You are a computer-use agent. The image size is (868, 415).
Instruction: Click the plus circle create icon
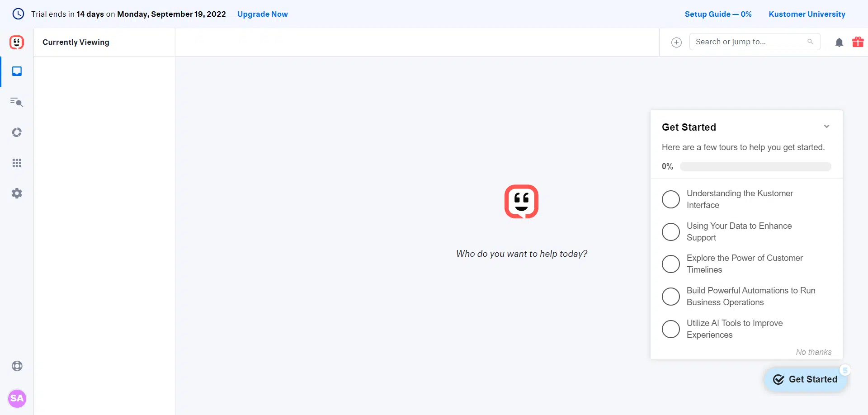[676, 42]
